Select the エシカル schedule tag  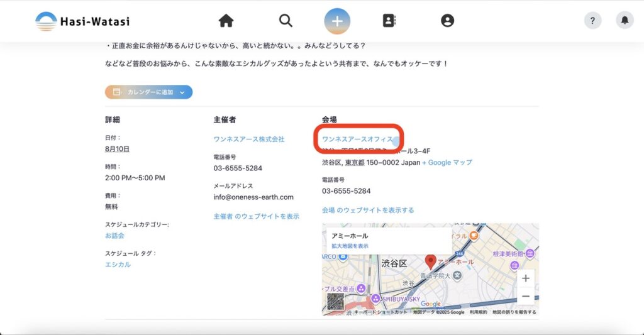coord(118,265)
